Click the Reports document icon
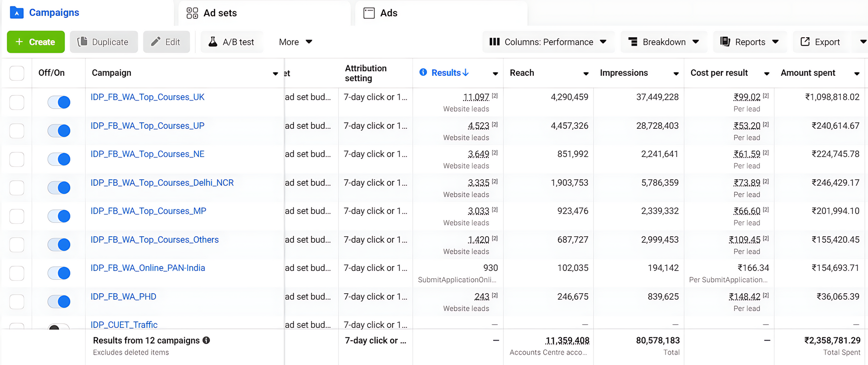Image resolution: width=868 pixels, height=365 pixels. coord(725,42)
